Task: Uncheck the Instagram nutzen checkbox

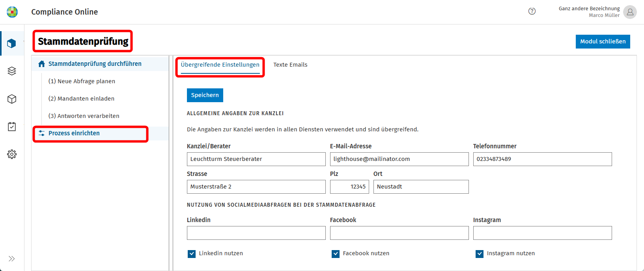Action: coord(480,254)
